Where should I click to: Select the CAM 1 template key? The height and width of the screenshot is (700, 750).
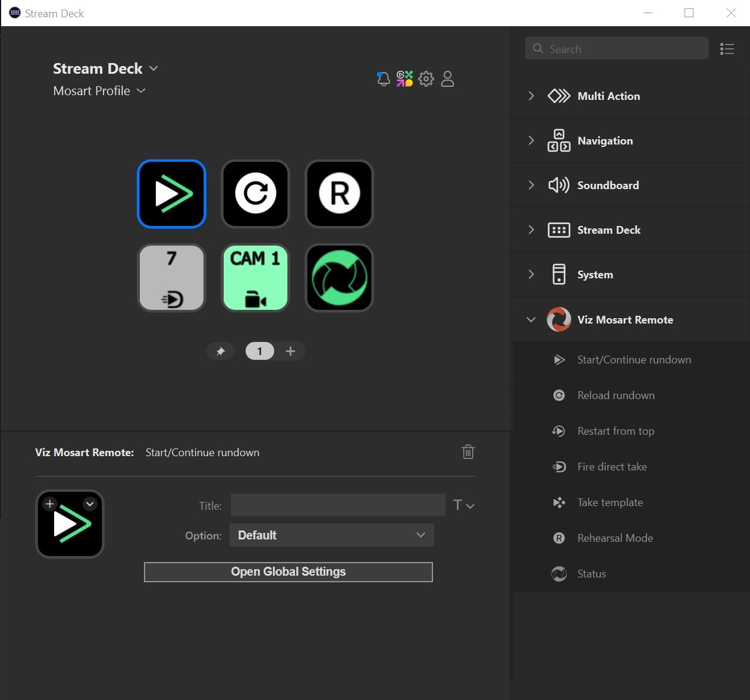[255, 278]
